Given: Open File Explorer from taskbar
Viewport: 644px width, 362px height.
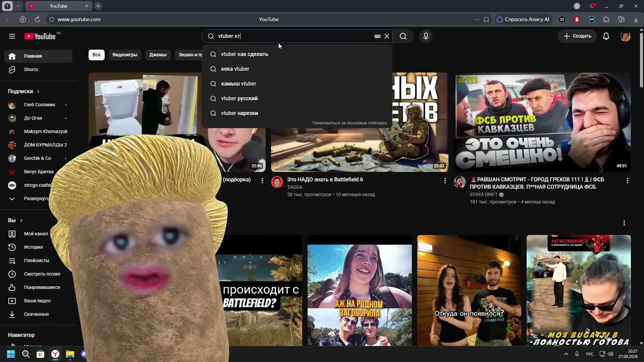Looking at the screenshot, I should point(70,354).
